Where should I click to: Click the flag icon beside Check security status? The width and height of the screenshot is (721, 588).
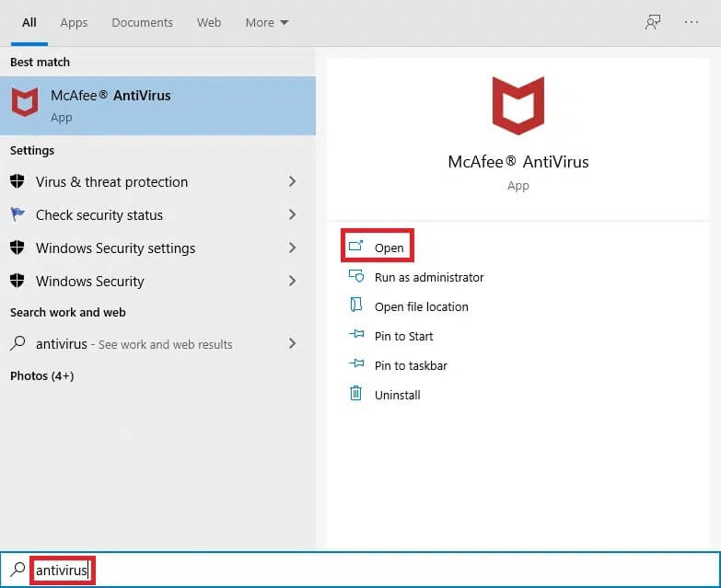pyautogui.click(x=17, y=214)
